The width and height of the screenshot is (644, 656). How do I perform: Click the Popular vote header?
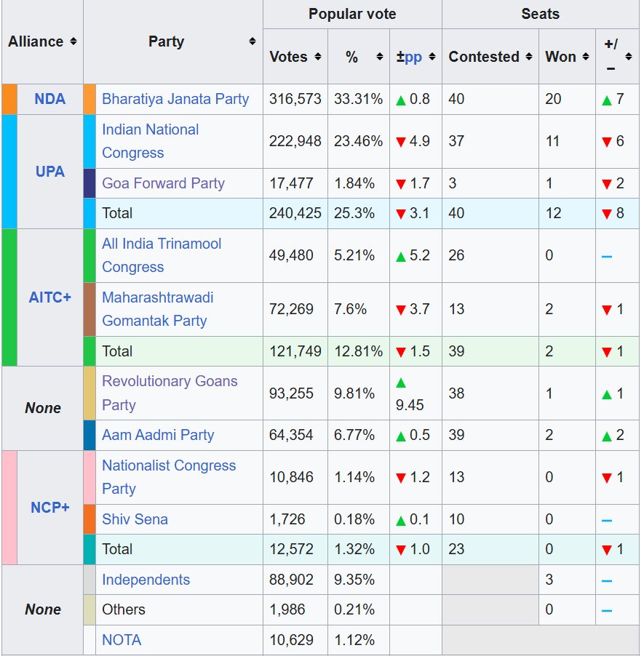click(352, 15)
